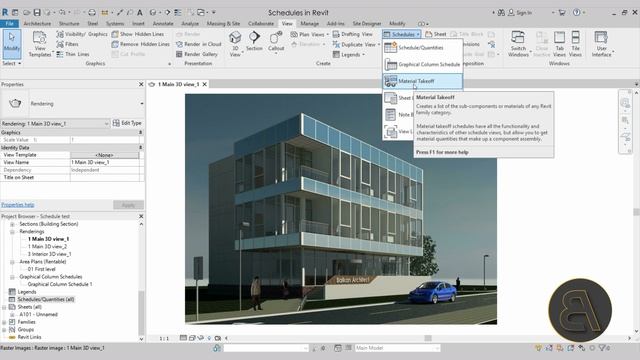The height and width of the screenshot is (360, 640).
Task: Open the Plan Views dropdown
Action: point(310,34)
